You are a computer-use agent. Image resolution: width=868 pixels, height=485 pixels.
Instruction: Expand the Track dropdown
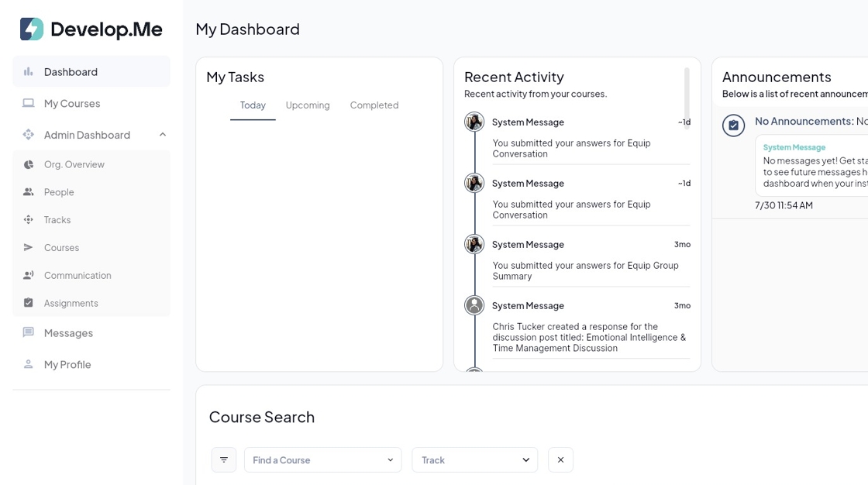474,460
